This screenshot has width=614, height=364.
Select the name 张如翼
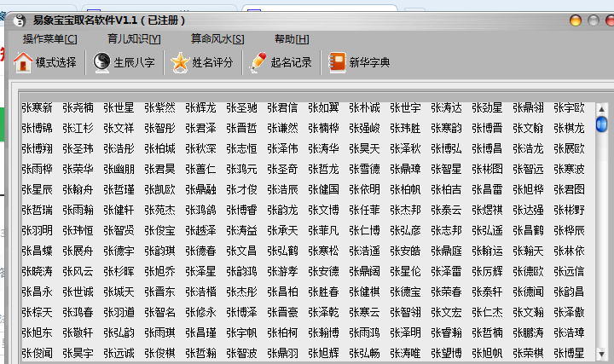(323, 107)
